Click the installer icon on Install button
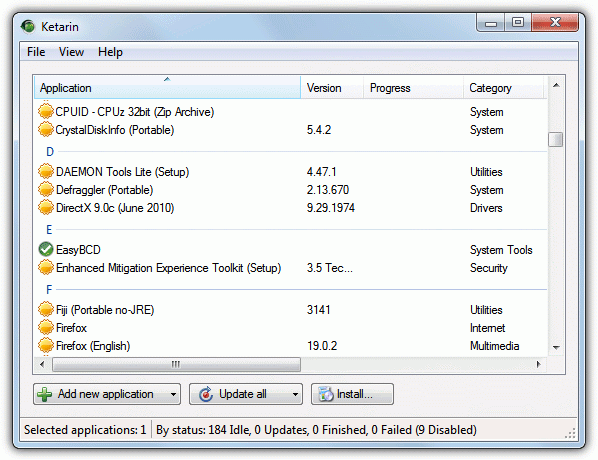Screen dimensions: 598x460 click(326, 394)
